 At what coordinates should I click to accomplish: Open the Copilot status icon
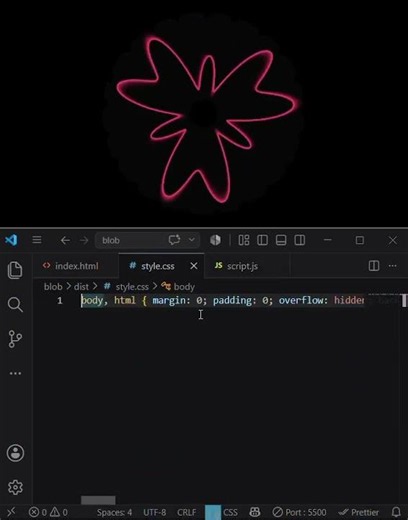(255, 512)
